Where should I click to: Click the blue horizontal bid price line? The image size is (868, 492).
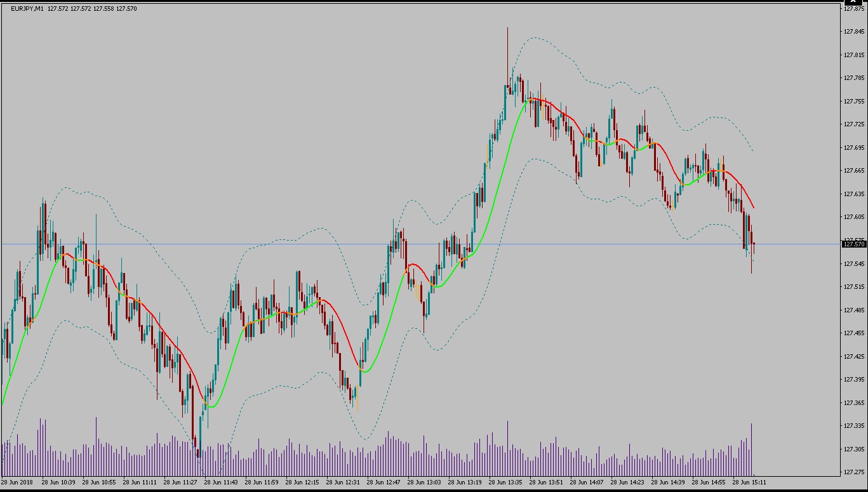(421, 244)
